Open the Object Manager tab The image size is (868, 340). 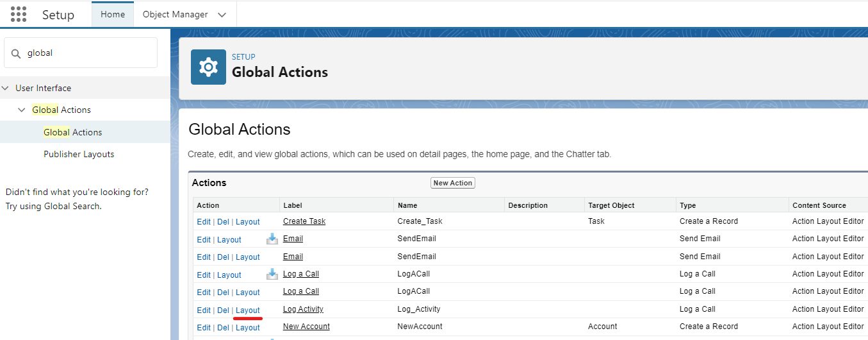175,14
